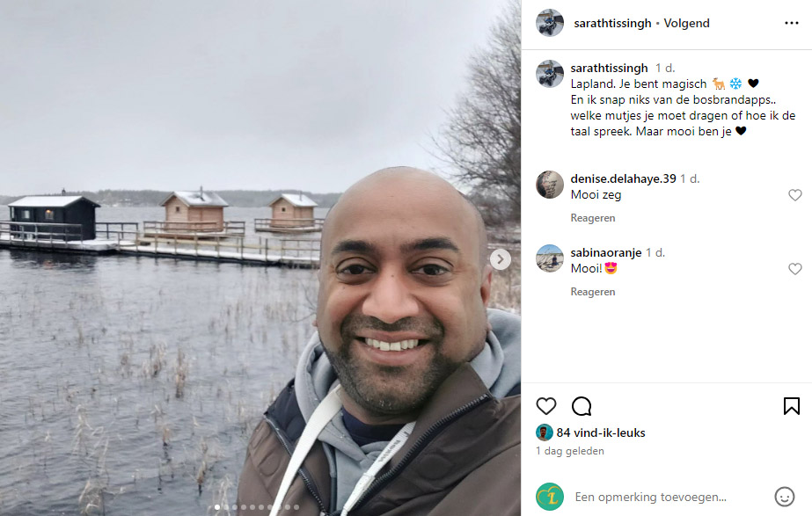View the 84 vind-ik-leuks list

pos(601,432)
